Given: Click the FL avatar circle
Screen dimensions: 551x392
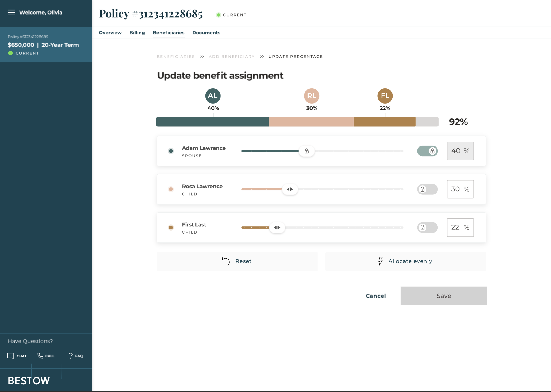Looking at the screenshot, I should 385,96.
